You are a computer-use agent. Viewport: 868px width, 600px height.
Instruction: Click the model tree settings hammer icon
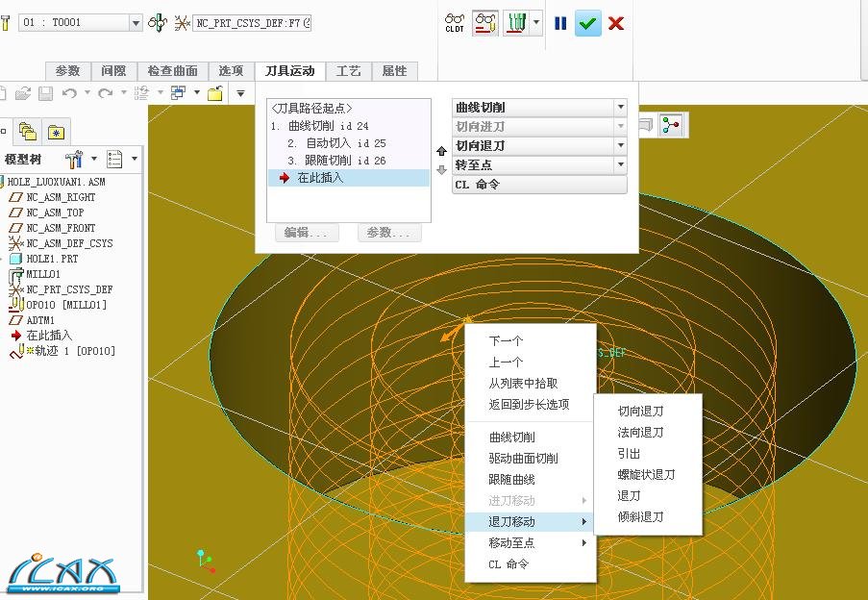(74, 160)
